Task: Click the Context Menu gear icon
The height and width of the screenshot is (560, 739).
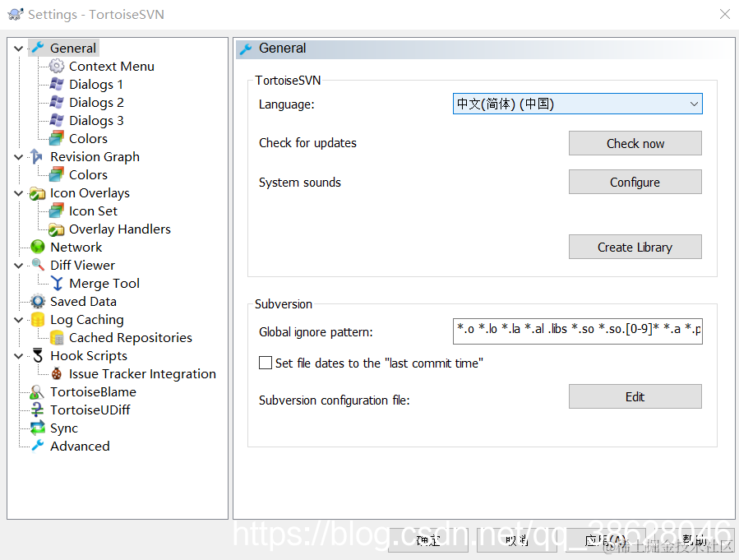Action: point(57,66)
